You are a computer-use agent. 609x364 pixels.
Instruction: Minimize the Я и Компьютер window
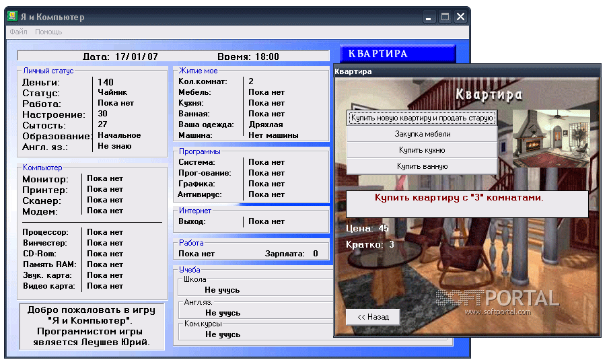pos(429,17)
